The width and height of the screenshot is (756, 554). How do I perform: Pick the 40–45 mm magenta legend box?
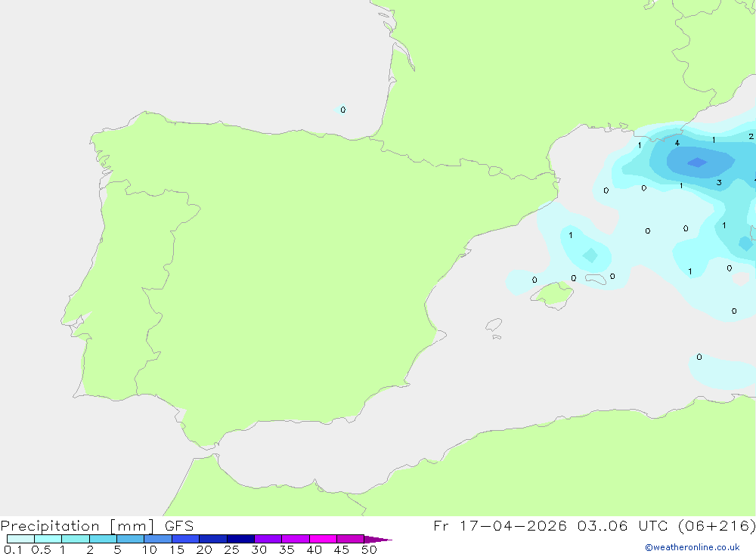(323, 539)
